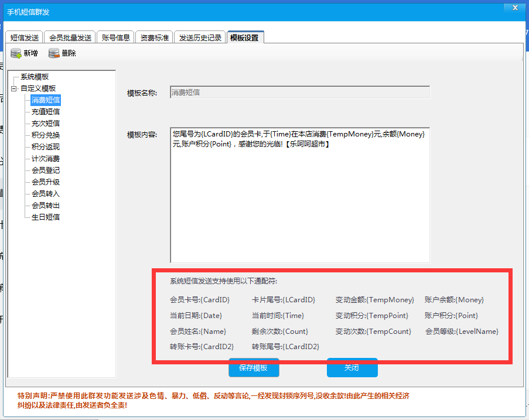Switch to the 会员批量发送 tab
The image size is (529, 420).
[70, 37]
